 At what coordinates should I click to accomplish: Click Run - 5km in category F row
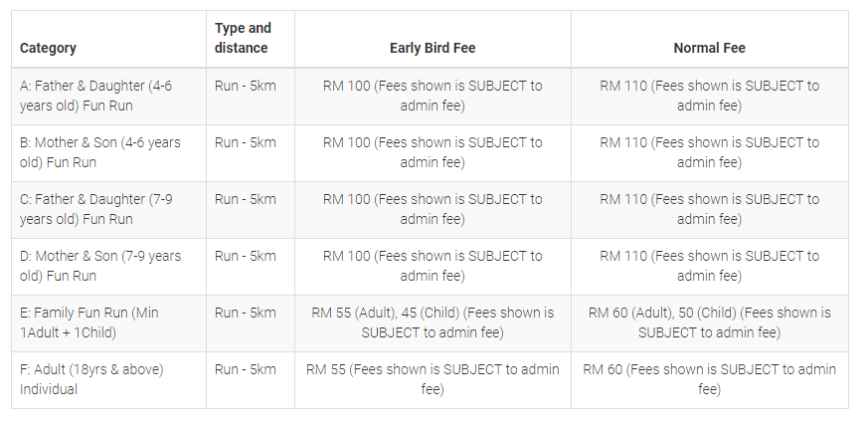coord(246,369)
